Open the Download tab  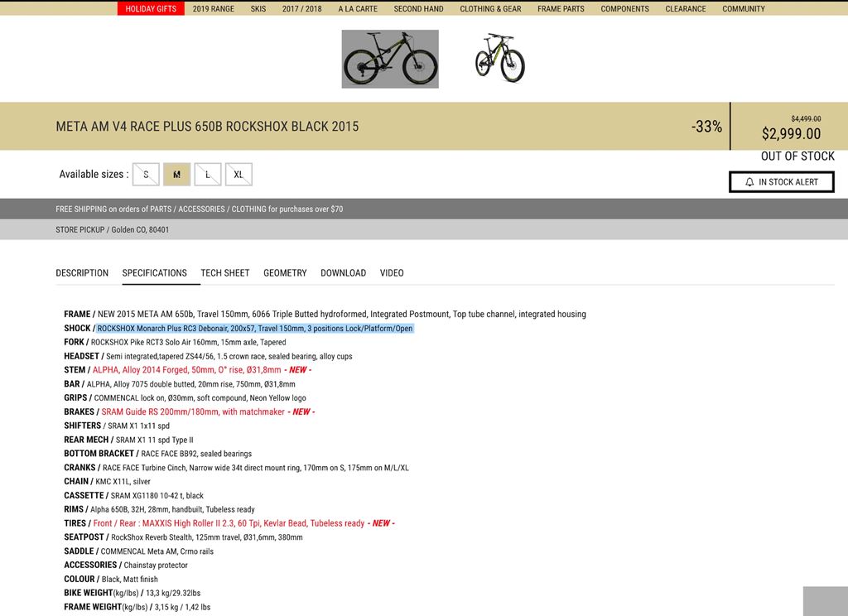[343, 273]
